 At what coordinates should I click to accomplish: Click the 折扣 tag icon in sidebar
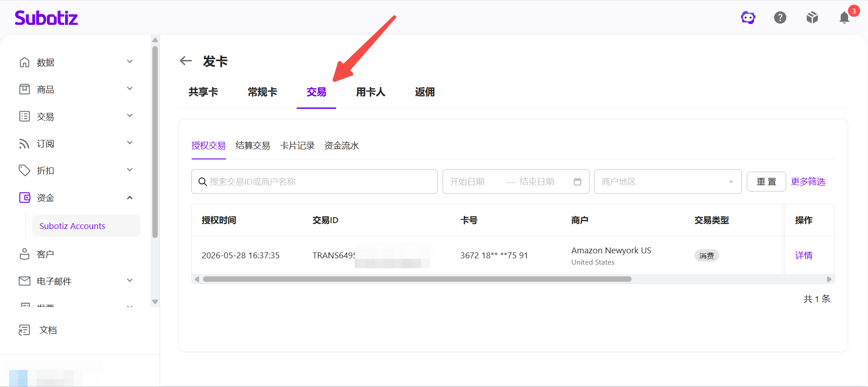tap(24, 170)
